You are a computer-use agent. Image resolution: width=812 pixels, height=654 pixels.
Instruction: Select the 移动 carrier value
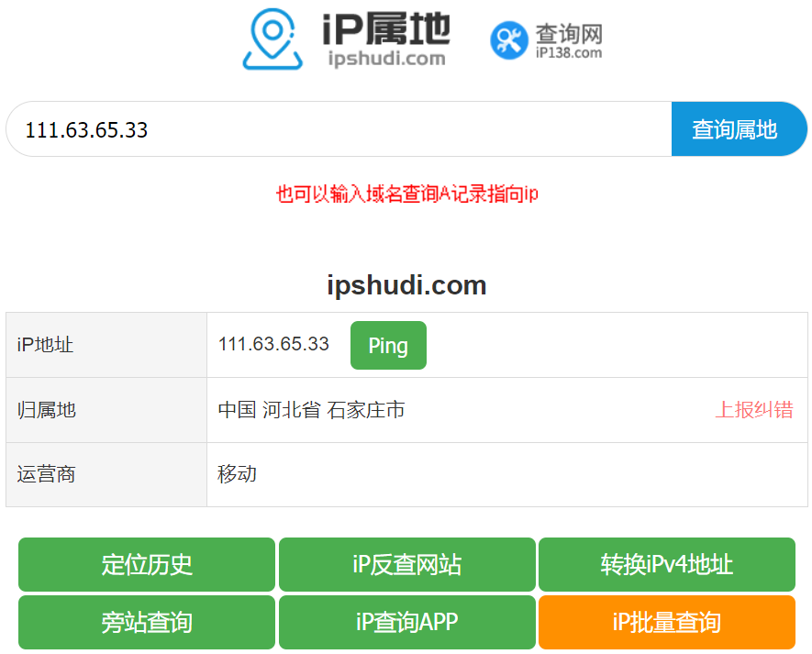(x=238, y=474)
